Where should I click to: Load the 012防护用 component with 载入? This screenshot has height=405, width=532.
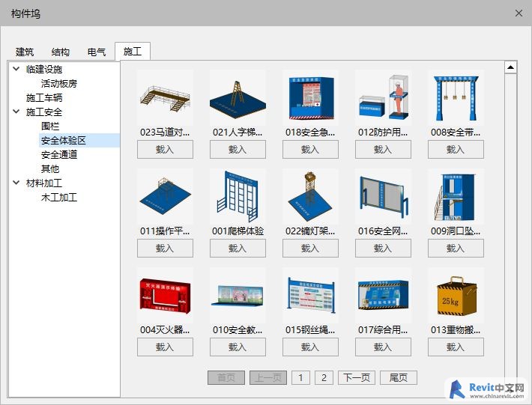(383, 150)
